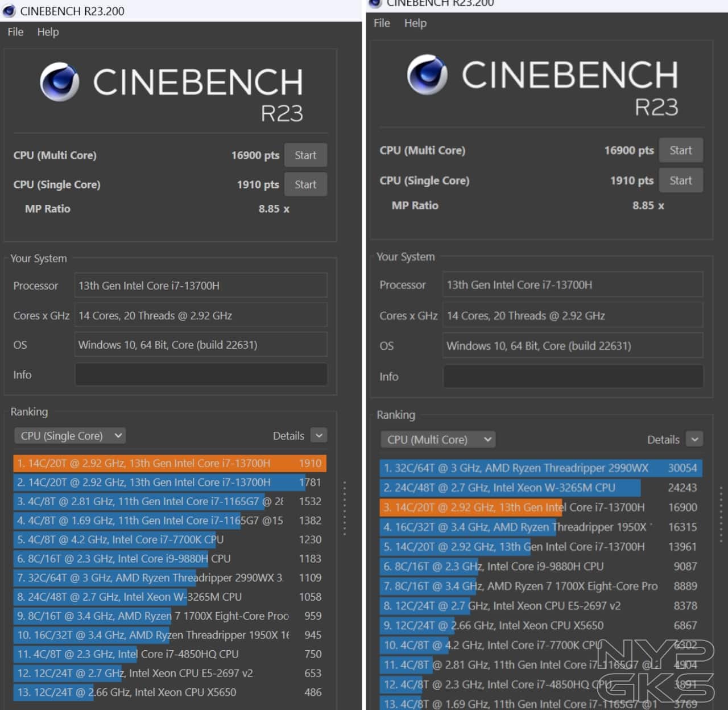Select the Ryzen 7 1700X row scoring 8889
This screenshot has height=710, width=728.
(541, 586)
